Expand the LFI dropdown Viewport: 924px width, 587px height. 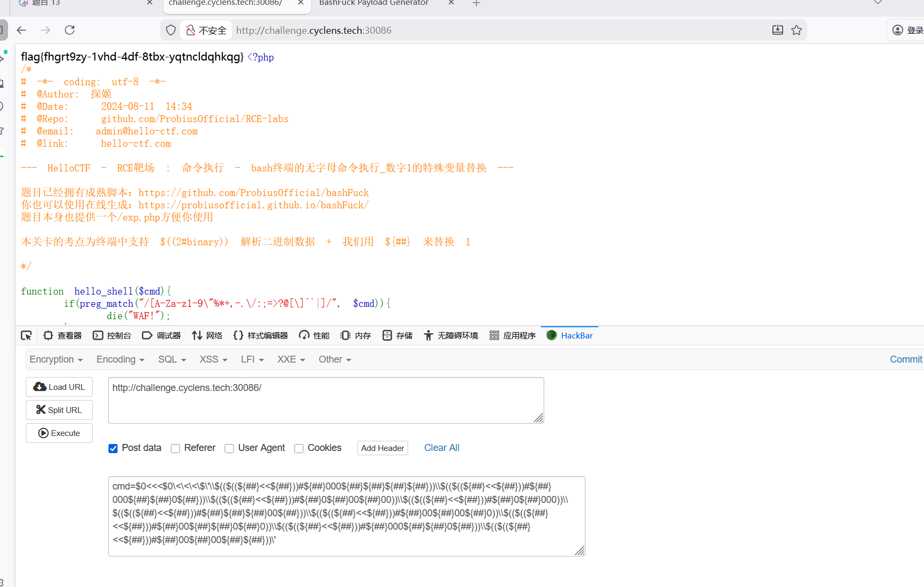coord(252,359)
